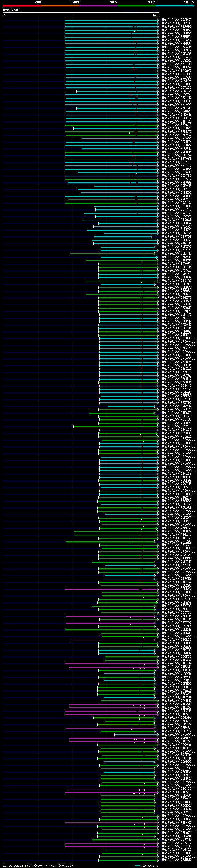Select the green ~80% identity color bar
Screen dimensions: 197x868
(x=137, y=6)
